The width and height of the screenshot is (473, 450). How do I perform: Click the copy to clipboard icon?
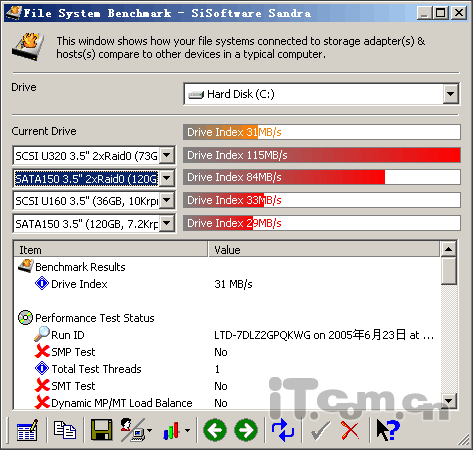(x=65, y=430)
